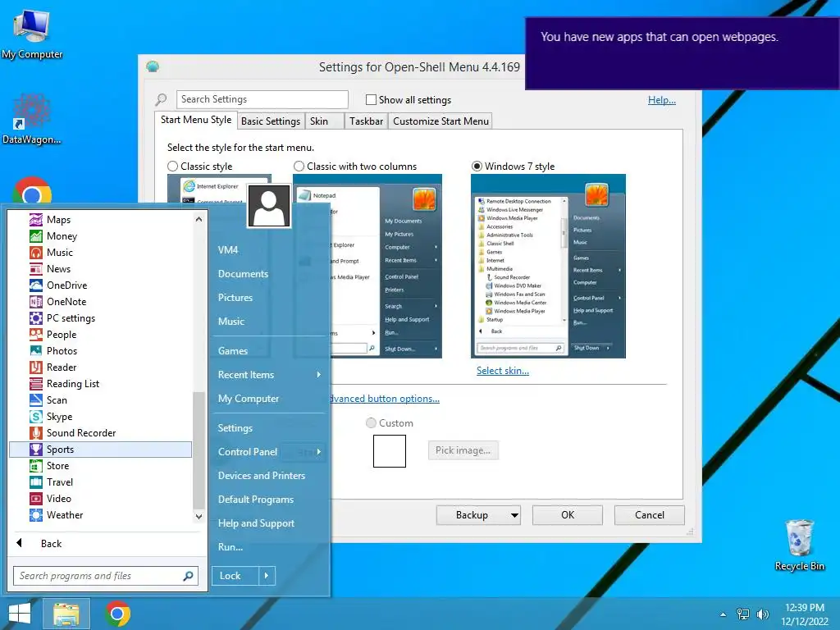
Task: Open the Advanced button options link
Action: coord(385,399)
